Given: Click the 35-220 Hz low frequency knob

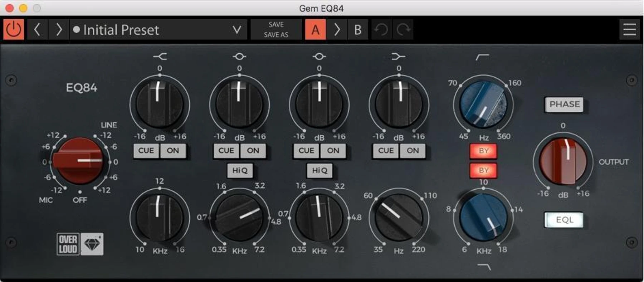Looking at the screenshot, I should 399,217.
